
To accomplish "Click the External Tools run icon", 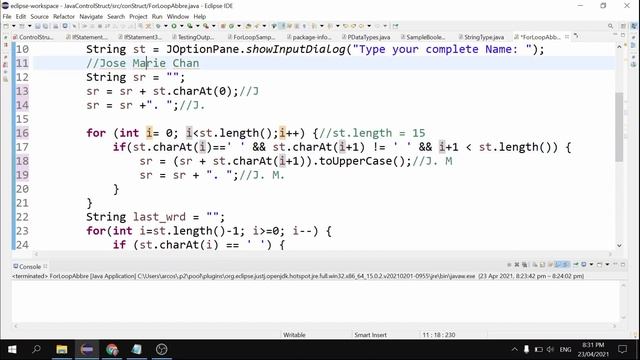I will pos(206,26).
